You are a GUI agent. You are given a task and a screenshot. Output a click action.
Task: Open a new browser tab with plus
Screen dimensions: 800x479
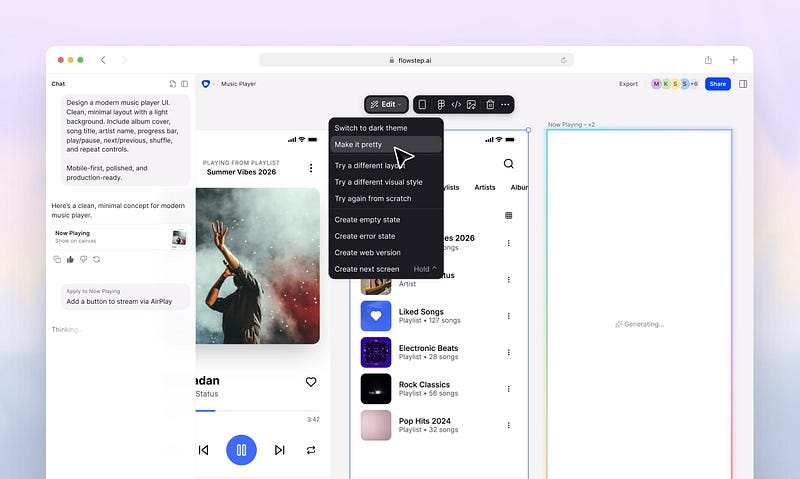point(733,60)
